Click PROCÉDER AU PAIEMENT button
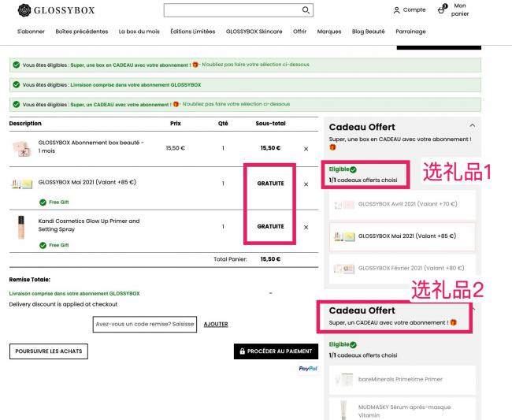Viewport: 512px width, 420px height. click(276, 351)
